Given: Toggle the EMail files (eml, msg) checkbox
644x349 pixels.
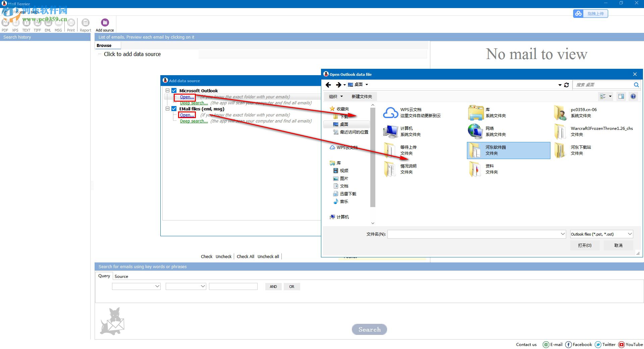Looking at the screenshot, I should (174, 109).
